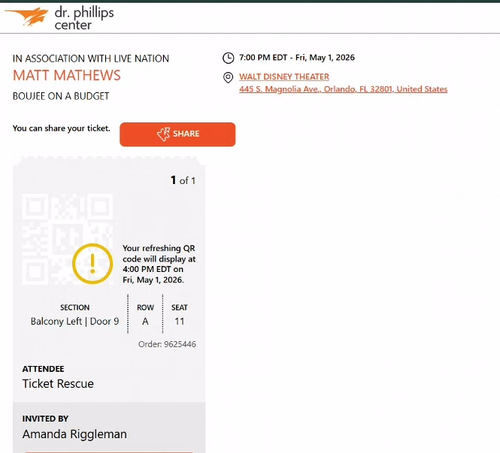
Task: Click the blurred QR code image
Action: [67, 239]
